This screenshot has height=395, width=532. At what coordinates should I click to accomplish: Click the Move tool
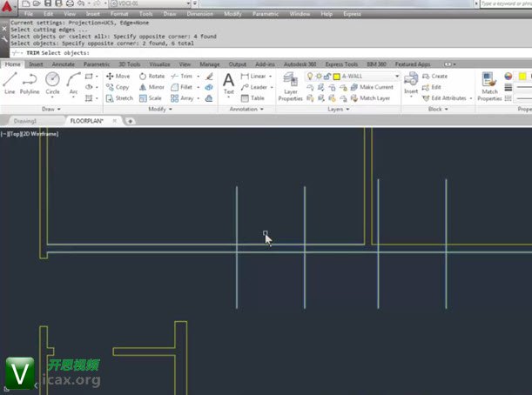click(x=118, y=76)
